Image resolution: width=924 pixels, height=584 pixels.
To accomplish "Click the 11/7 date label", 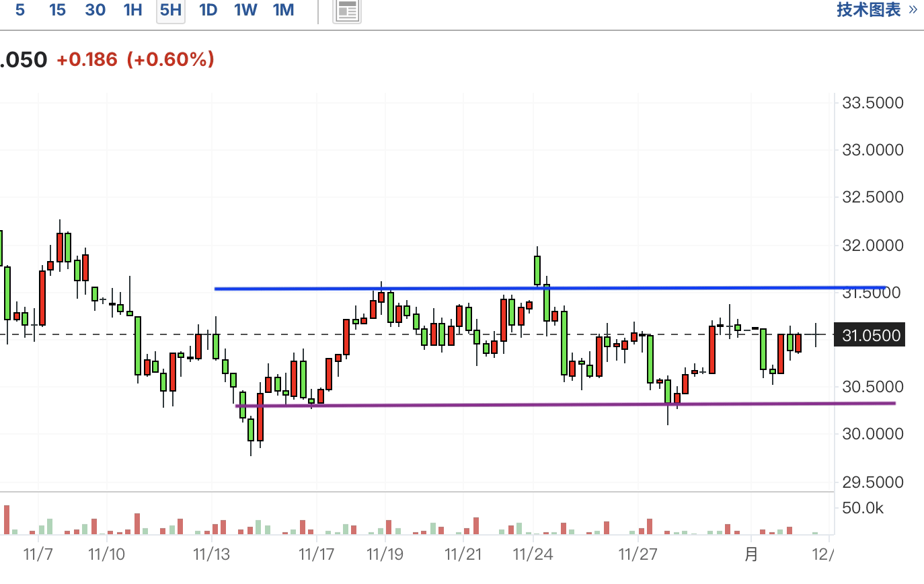I will tap(38, 554).
